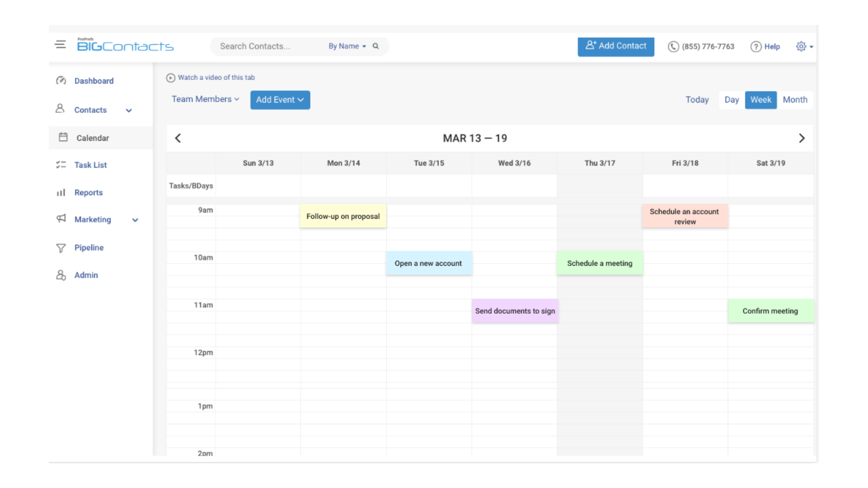Click the search magnifier icon
The height and width of the screenshot is (488, 868).
click(x=376, y=46)
